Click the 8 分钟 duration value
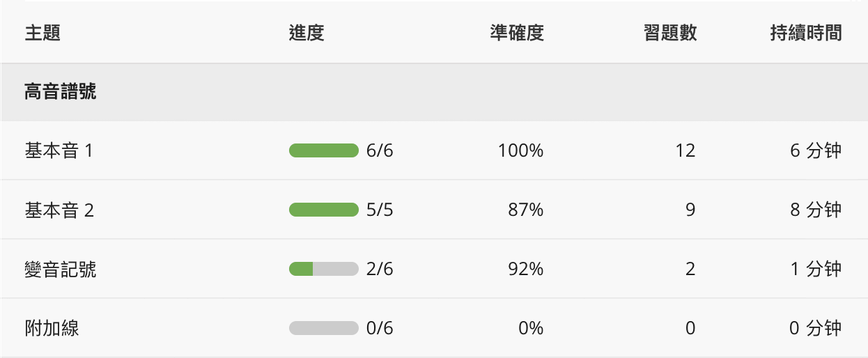868x358 pixels. point(816,210)
